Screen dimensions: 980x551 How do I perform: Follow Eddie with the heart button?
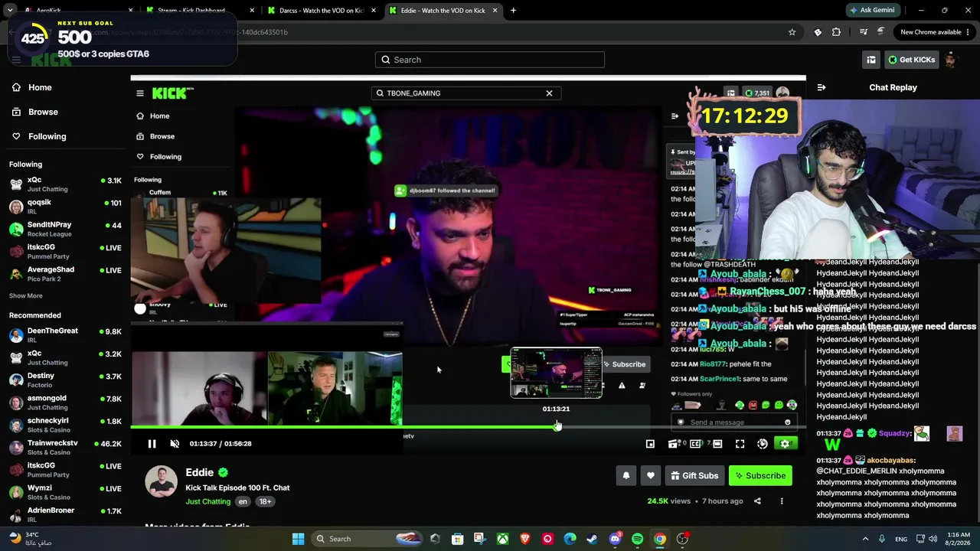pyautogui.click(x=651, y=475)
